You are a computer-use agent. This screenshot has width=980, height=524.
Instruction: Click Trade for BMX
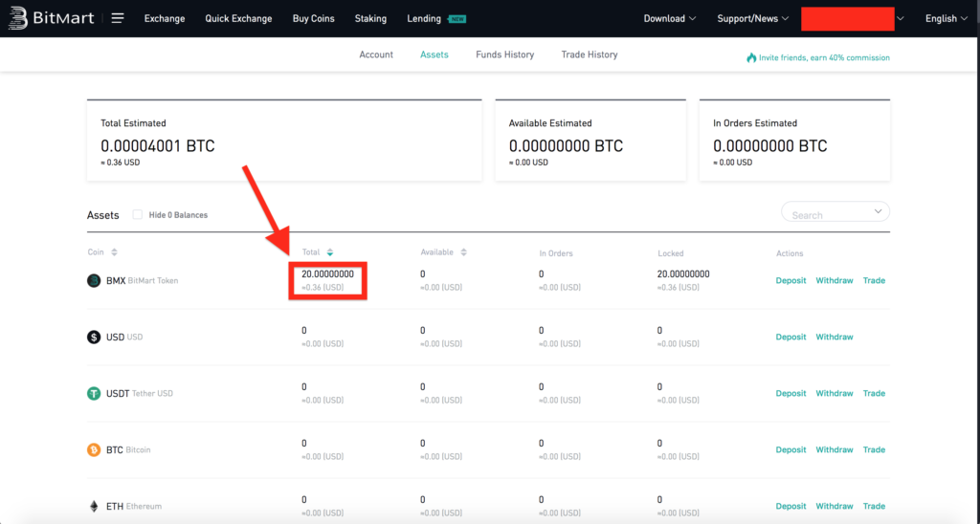[x=874, y=280]
